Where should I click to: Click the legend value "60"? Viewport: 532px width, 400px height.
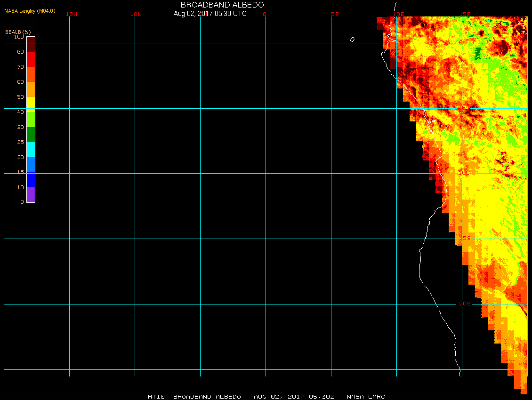point(21,82)
